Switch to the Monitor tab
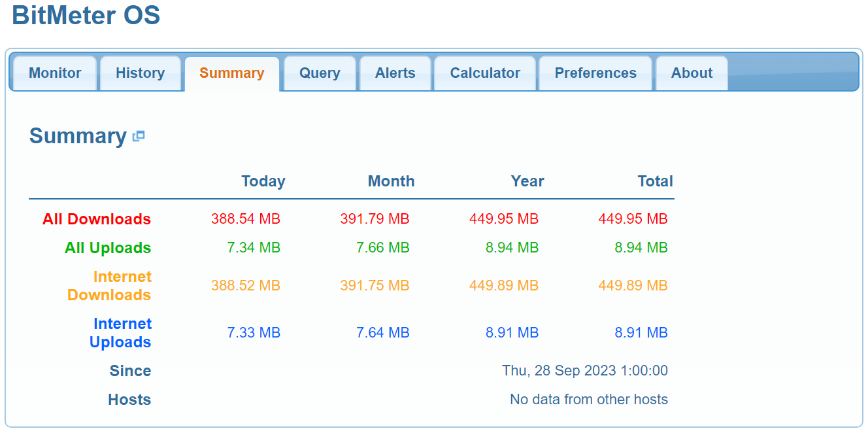 (55, 73)
